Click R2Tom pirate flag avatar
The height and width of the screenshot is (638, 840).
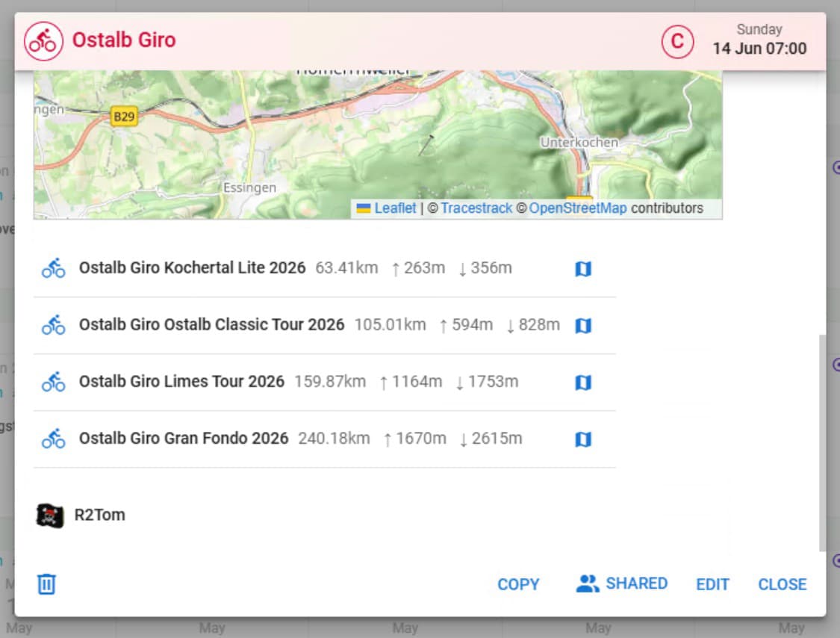click(50, 515)
